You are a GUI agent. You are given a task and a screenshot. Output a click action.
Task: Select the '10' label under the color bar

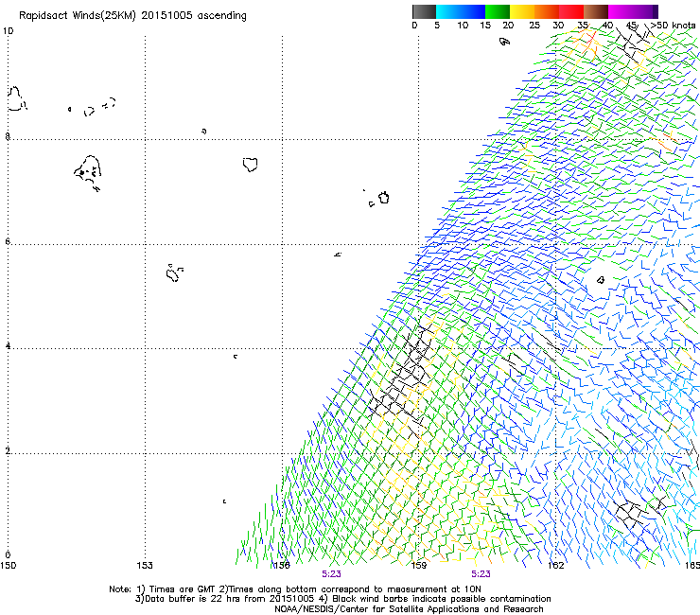click(463, 25)
